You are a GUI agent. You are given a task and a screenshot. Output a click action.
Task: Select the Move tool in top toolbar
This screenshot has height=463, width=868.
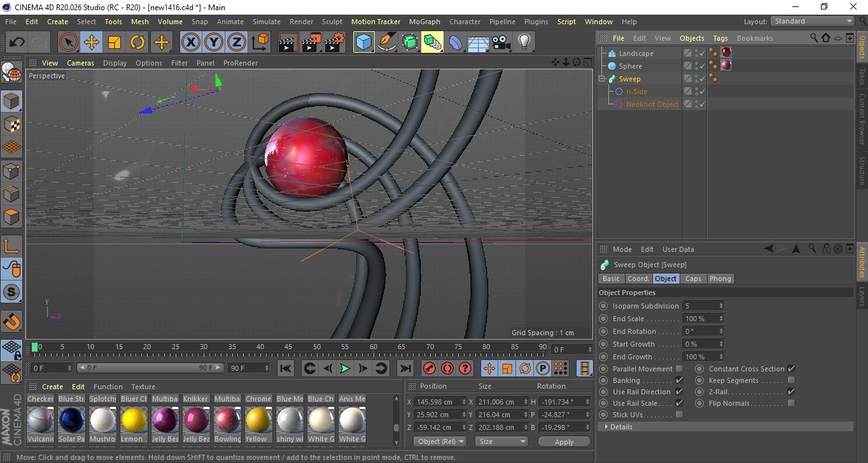coord(92,43)
